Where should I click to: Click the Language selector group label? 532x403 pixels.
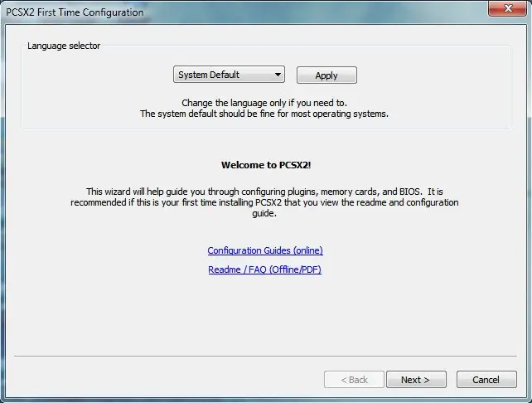(x=64, y=46)
